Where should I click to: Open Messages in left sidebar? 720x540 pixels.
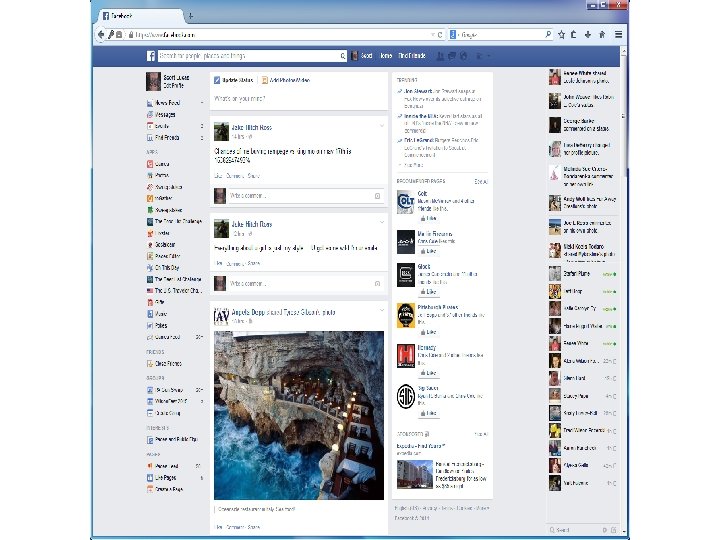pos(161,114)
